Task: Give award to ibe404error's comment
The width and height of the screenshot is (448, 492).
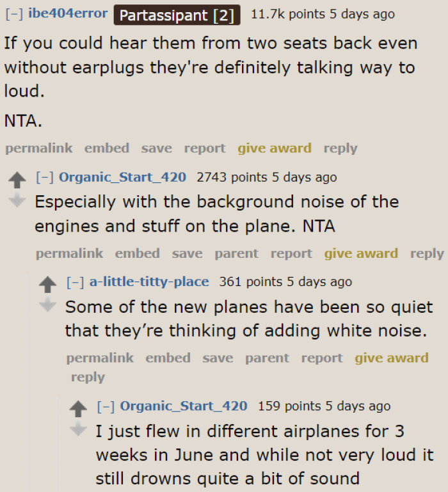Action: (x=275, y=148)
